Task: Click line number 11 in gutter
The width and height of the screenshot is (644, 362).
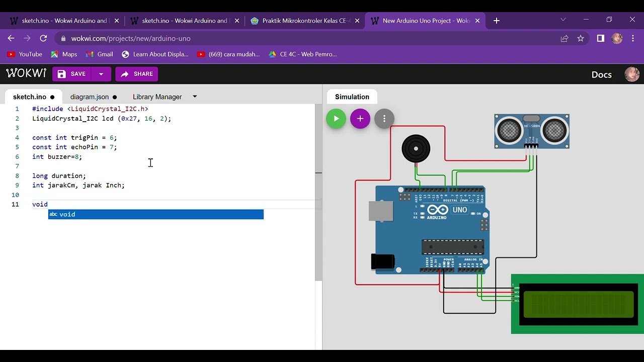Action: pos(15,204)
